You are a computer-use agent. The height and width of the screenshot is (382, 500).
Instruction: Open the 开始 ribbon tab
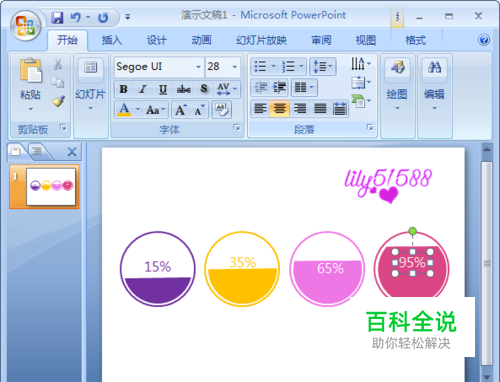pyautogui.click(x=67, y=40)
